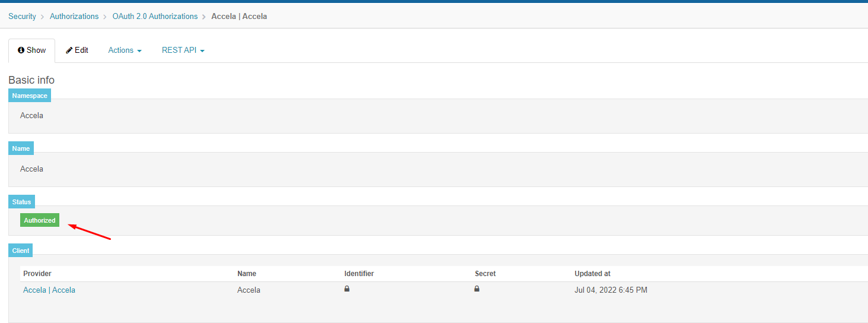
Task: Switch to the Show tab
Action: point(32,50)
